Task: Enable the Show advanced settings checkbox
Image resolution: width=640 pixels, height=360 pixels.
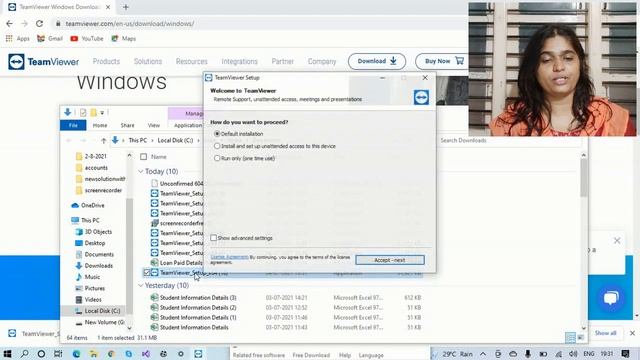Action: pyautogui.click(x=213, y=238)
